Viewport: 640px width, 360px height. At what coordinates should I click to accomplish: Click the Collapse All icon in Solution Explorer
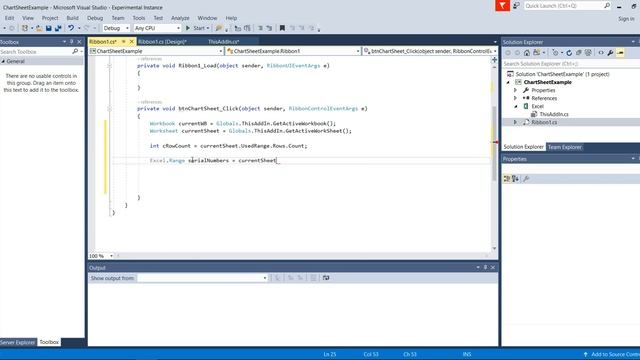point(578,53)
